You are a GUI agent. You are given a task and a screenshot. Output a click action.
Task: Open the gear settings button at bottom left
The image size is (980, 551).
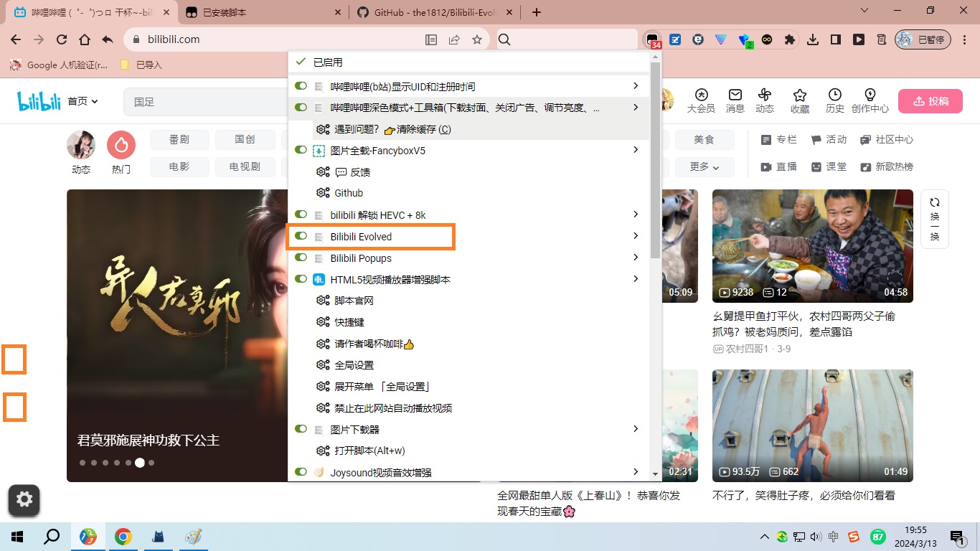tap(24, 500)
